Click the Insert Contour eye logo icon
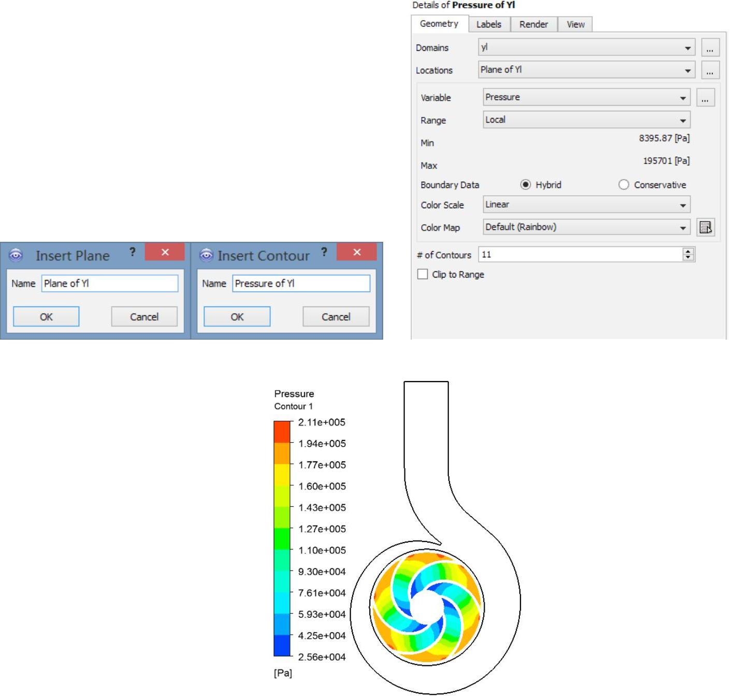 (x=207, y=255)
